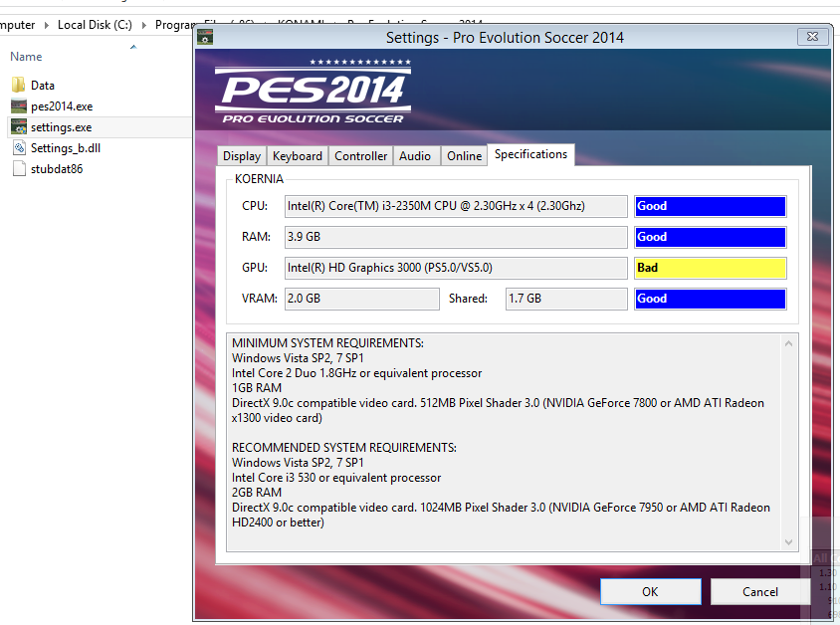Viewport: 840px width, 625px height.
Task: Select the stubdat86 file icon
Action: coord(19,168)
